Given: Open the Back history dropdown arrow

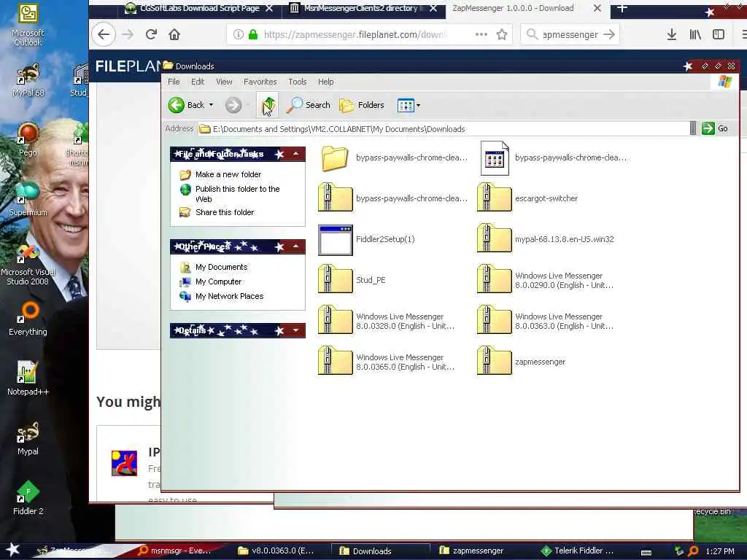Looking at the screenshot, I should [211, 105].
